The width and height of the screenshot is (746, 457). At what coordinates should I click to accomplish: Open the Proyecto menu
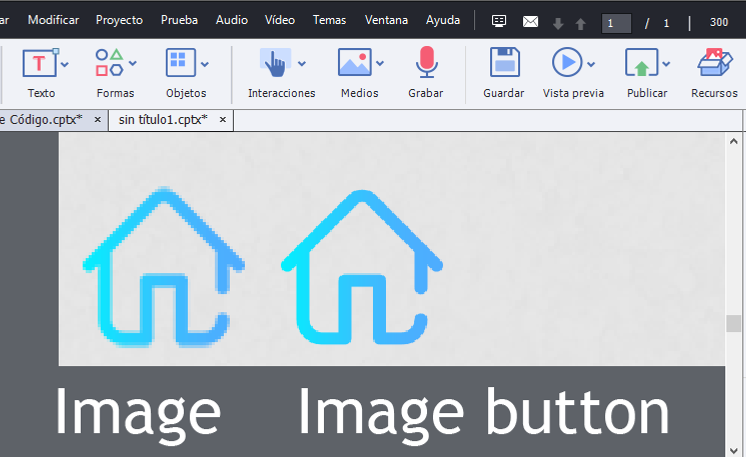(119, 20)
